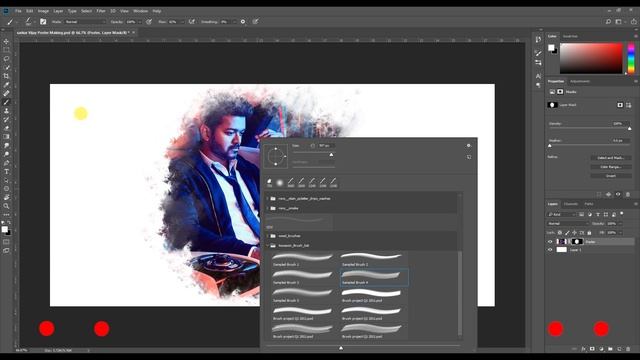Hide the Layer 1 eye icon
Image resolution: width=640 pixels, height=360 pixels.
(x=550, y=250)
